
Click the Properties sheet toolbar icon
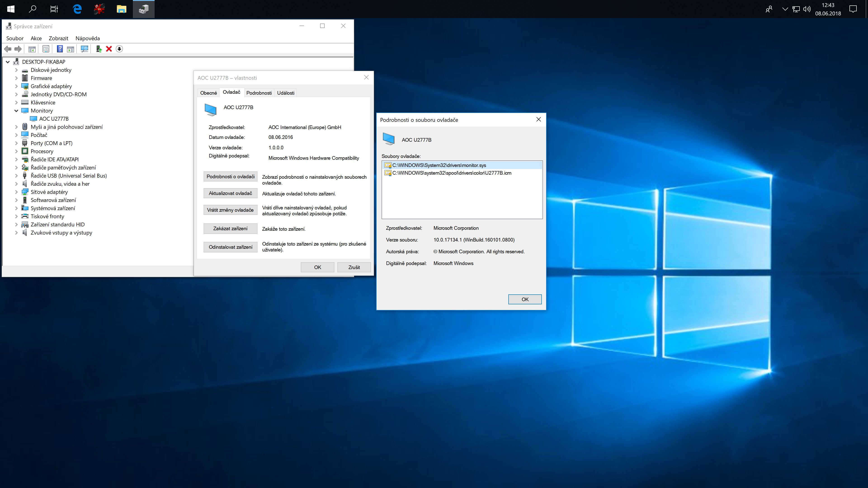(46, 49)
